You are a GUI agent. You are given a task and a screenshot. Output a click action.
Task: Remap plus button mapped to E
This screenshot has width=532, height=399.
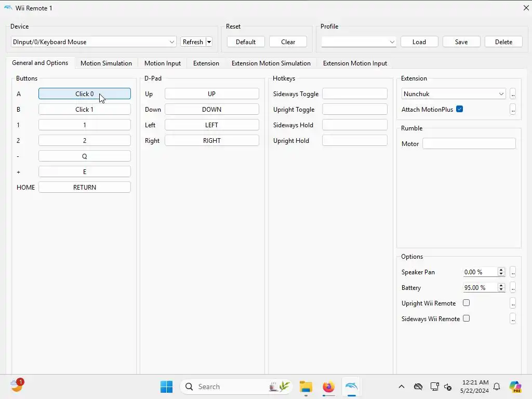[x=85, y=171]
